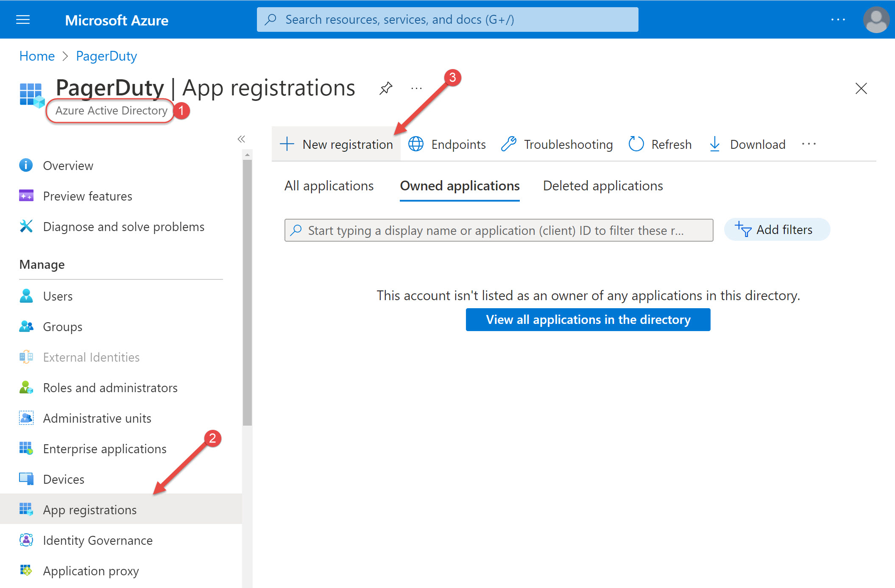Click the Roles and administrators icon
This screenshot has height=588, width=895.
tap(26, 387)
